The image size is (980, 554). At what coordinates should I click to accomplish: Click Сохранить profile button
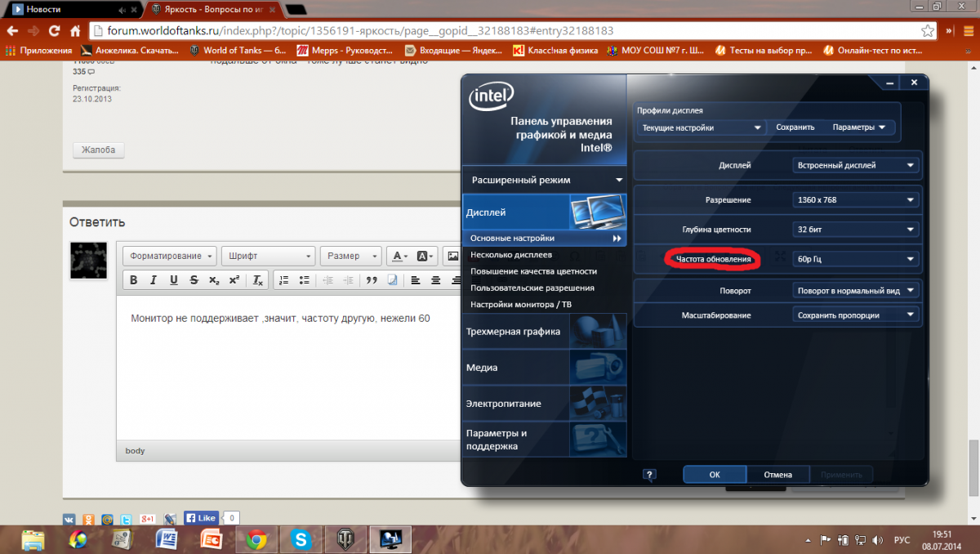coord(795,127)
